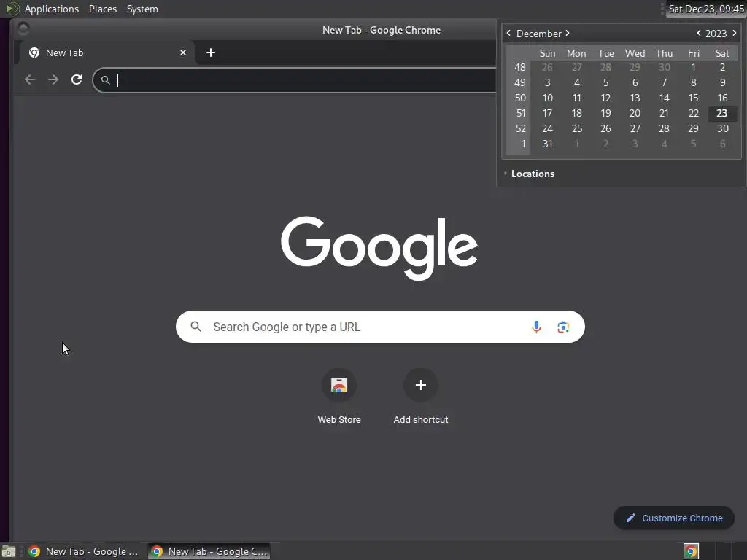Select December 30 in the calendar
Image resolution: width=747 pixels, height=560 pixels.
(722, 128)
